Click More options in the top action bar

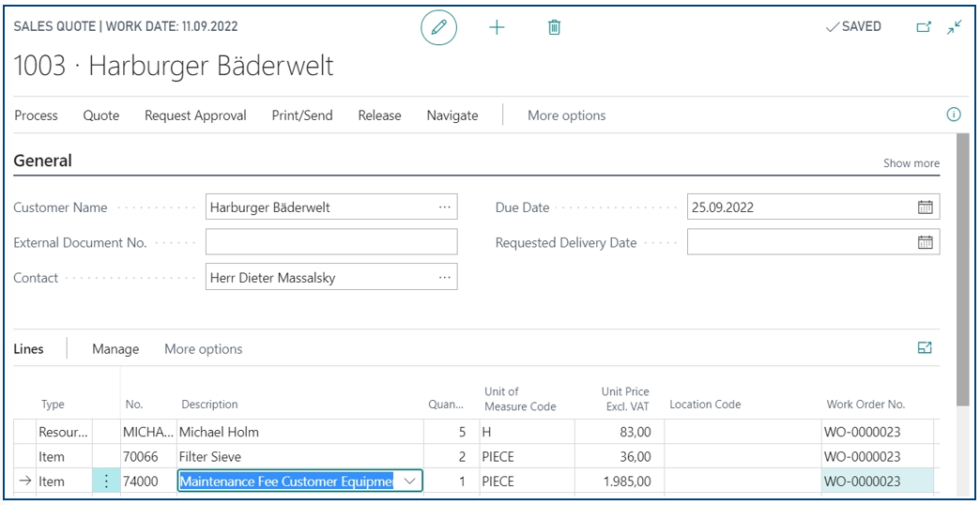[566, 115]
